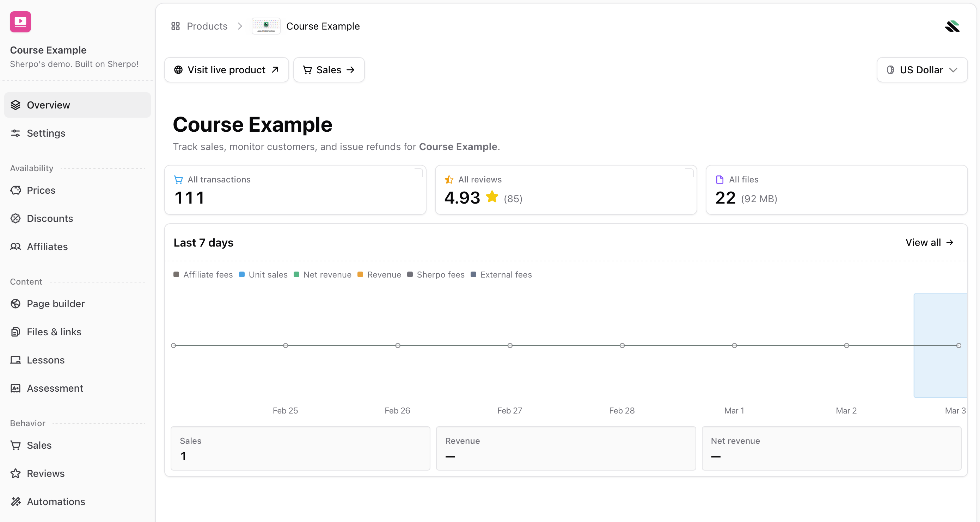Screen dimensions: 980x522
Task: Click the Course Example breadcrumb thumbnail
Action: pos(266,26)
